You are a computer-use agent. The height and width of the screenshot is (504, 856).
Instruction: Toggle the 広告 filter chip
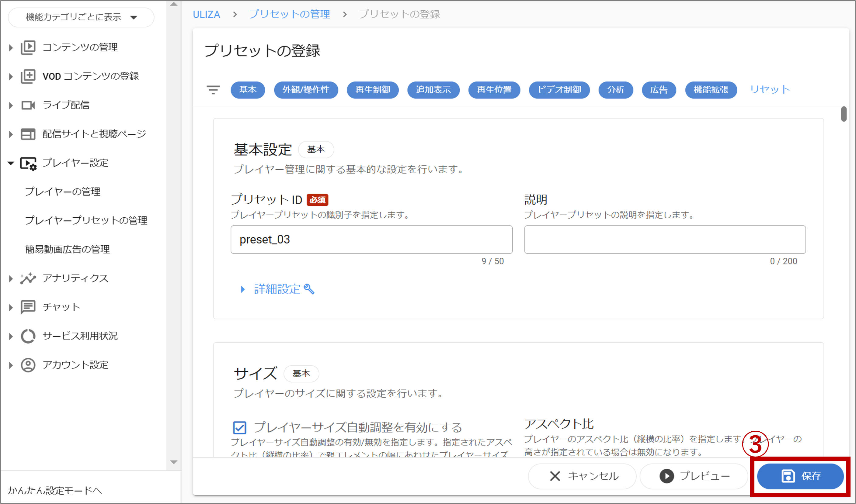click(659, 90)
